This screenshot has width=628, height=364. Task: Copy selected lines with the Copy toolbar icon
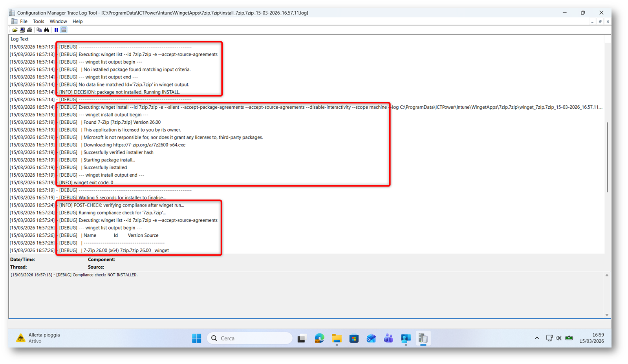coord(39,30)
